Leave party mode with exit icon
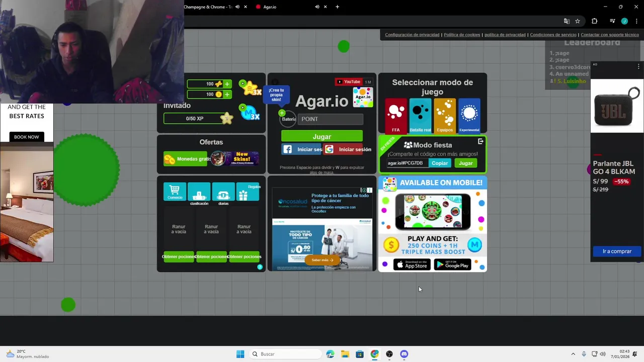The image size is (644, 362). pos(480,141)
